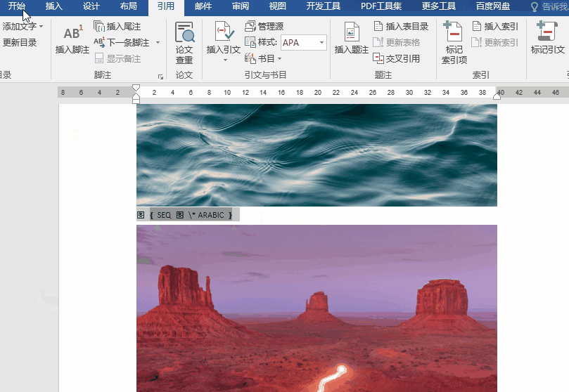Screen dimensions: 569x392
Task: Click the lightbulb tell-me search icon
Action: (x=534, y=7)
